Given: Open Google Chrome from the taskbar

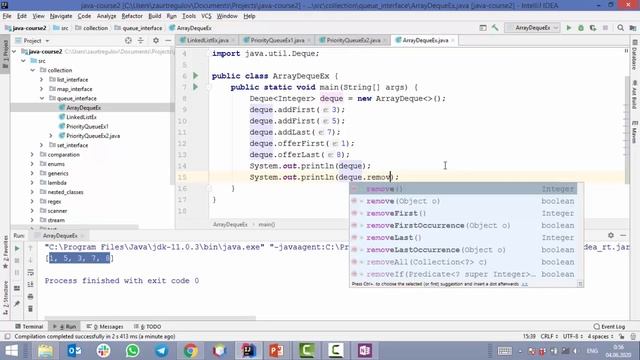Looking at the screenshot, I should (x=190, y=351).
